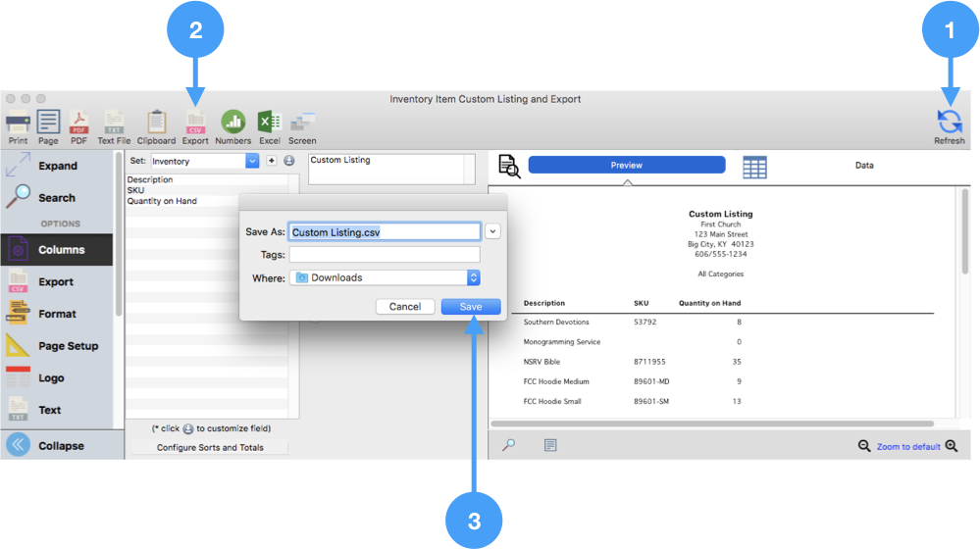Select the Text File export icon
Image resolution: width=980 pixels, height=549 pixels.
pyautogui.click(x=114, y=123)
